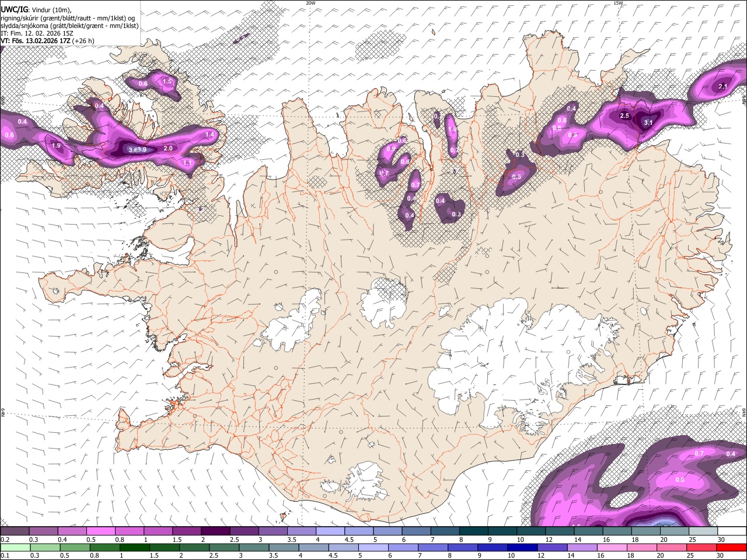The width and height of the screenshot is (747, 560).
Task: Click lower legend pink swatch at 20
Action: pyautogui.click(x=671, y=547)
